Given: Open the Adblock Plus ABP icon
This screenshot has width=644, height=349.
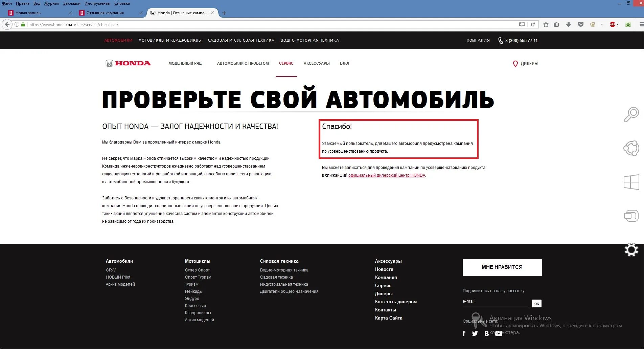Looking at the screenshot, I should (x=612, y=24).
